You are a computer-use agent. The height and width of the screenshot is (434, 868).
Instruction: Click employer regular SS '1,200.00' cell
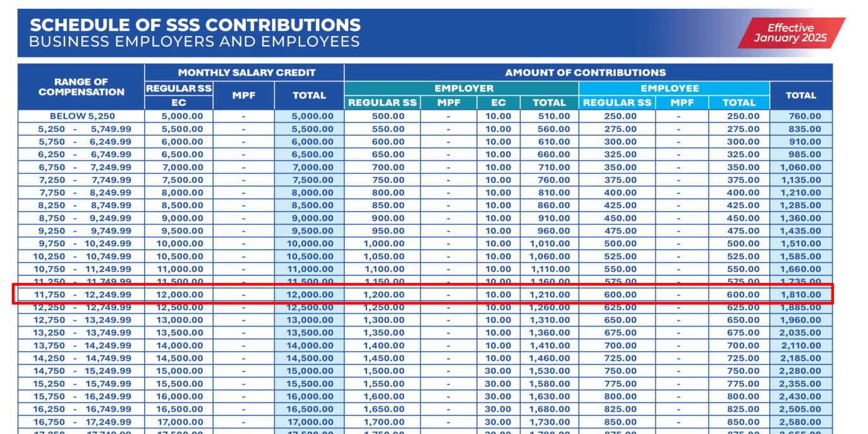[x=383, y=294]
